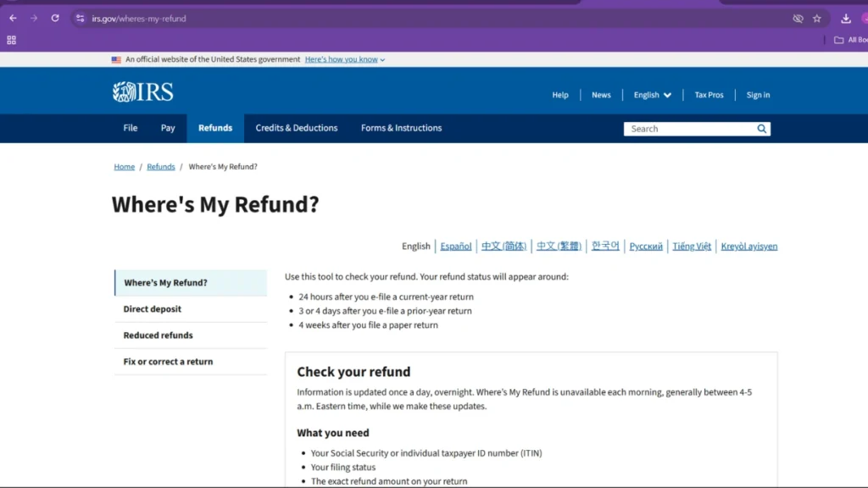Click the search magnifier icon
The height and width of the screenshot is (488, 868).
[761, 129]
